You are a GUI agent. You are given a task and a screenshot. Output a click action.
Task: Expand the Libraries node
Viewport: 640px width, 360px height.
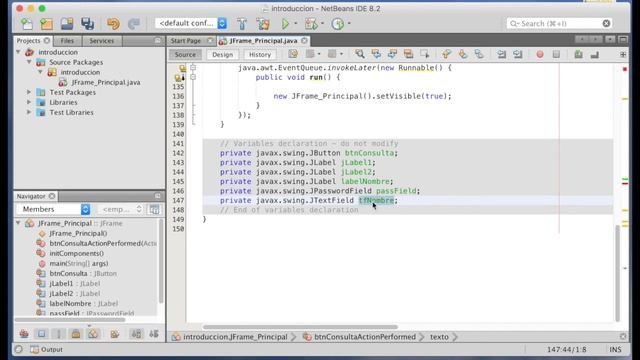tap(29, 102)
